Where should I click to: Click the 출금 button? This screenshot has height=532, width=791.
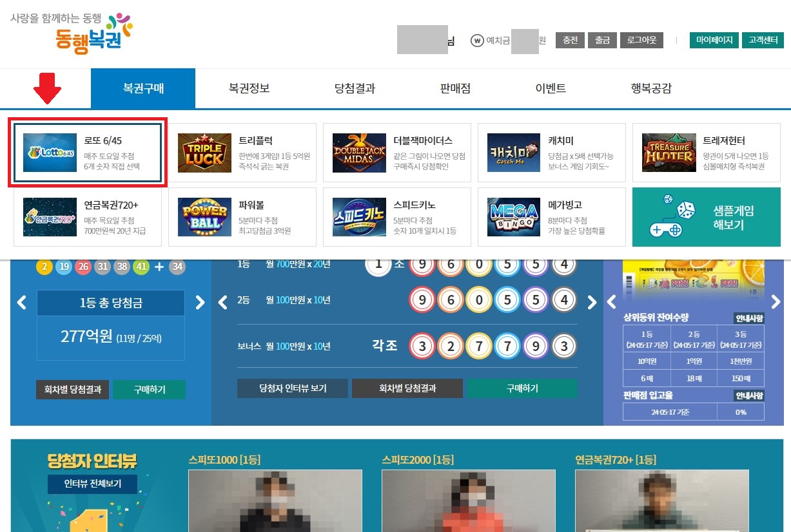tap(602, 40)
